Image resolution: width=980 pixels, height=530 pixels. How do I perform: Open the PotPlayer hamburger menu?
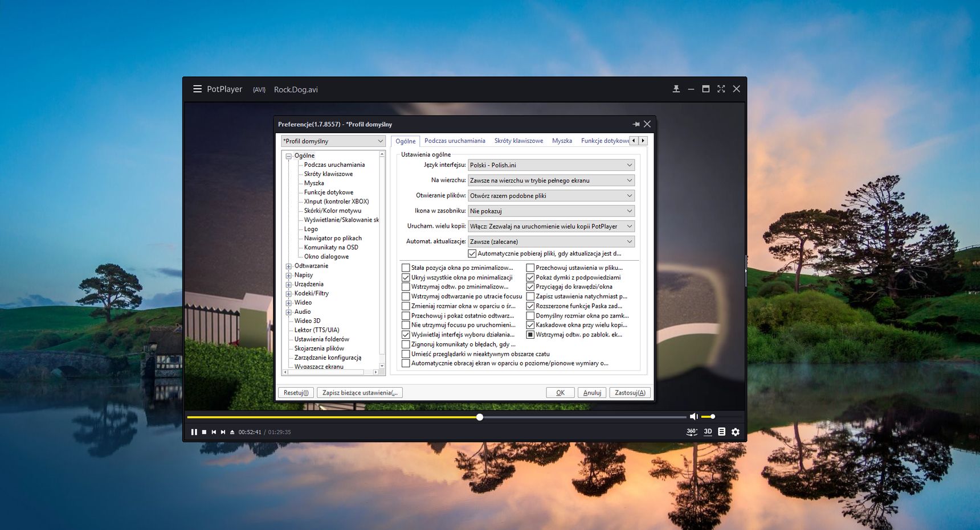pos(197,89)
